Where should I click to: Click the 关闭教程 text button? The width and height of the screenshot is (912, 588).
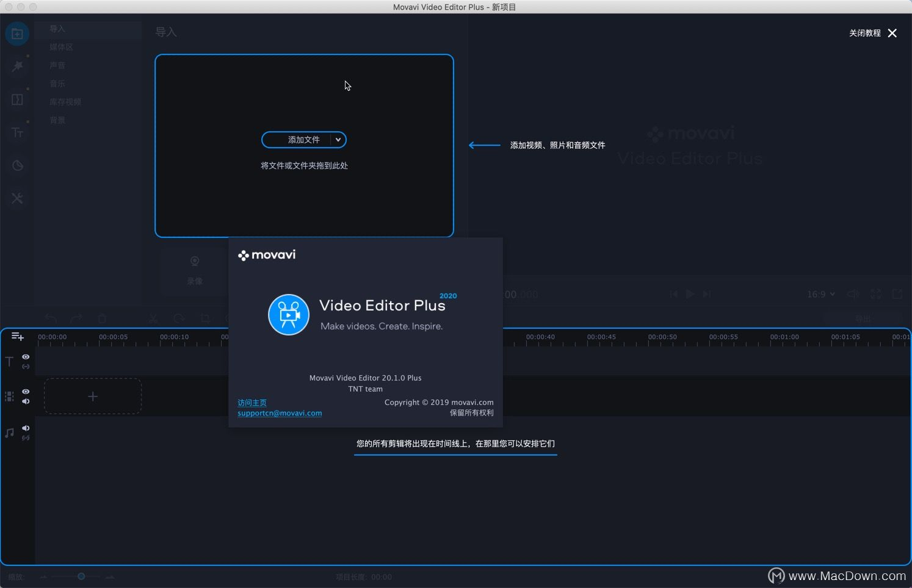(865, 33)
